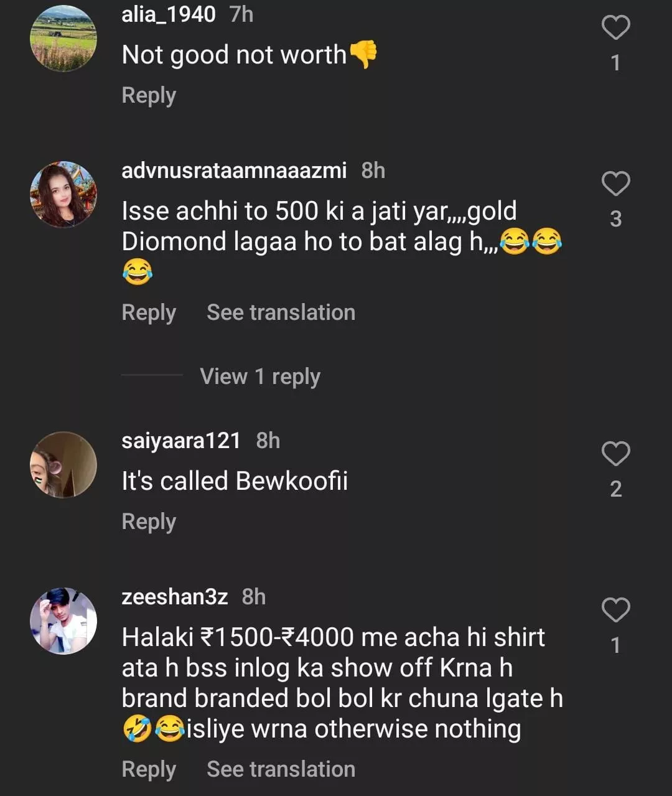
Task: Open username advnusrataamnaaazmi
Action: tap(234, 170)
